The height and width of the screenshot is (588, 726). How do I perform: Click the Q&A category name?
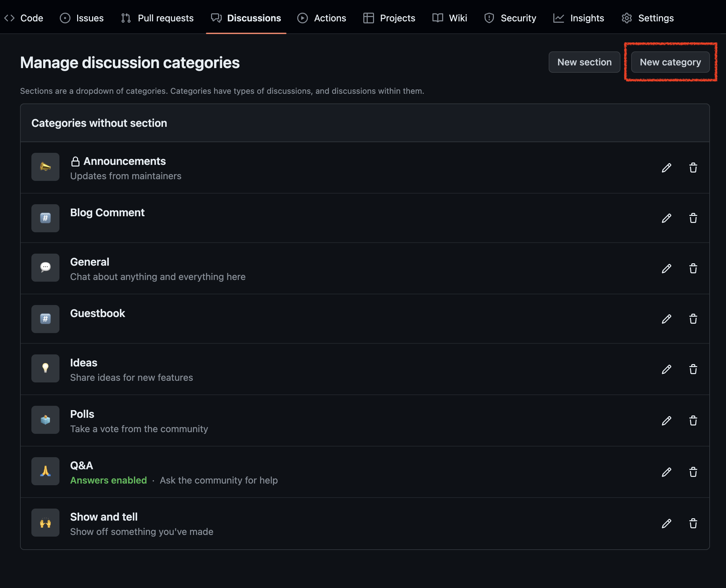click(x=81, y=466)
